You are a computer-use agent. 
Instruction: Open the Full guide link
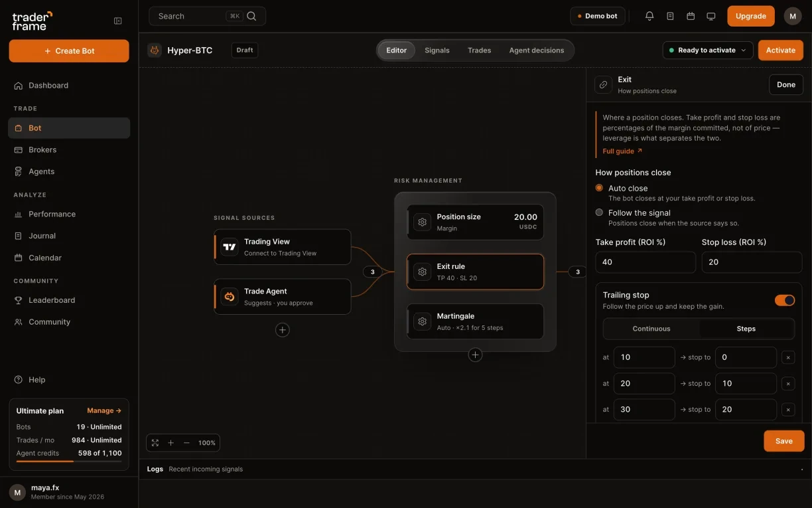click(x=622, y=151)
